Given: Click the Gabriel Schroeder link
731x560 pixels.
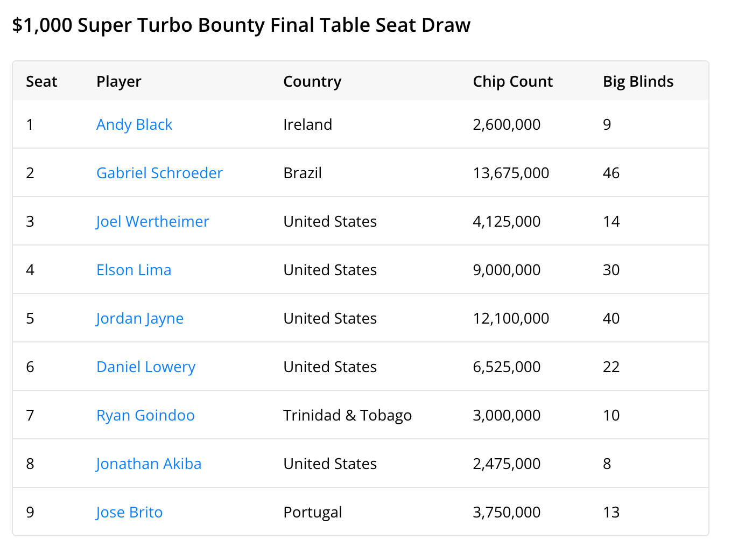Looking at the screenshot, I should point(159,173).
